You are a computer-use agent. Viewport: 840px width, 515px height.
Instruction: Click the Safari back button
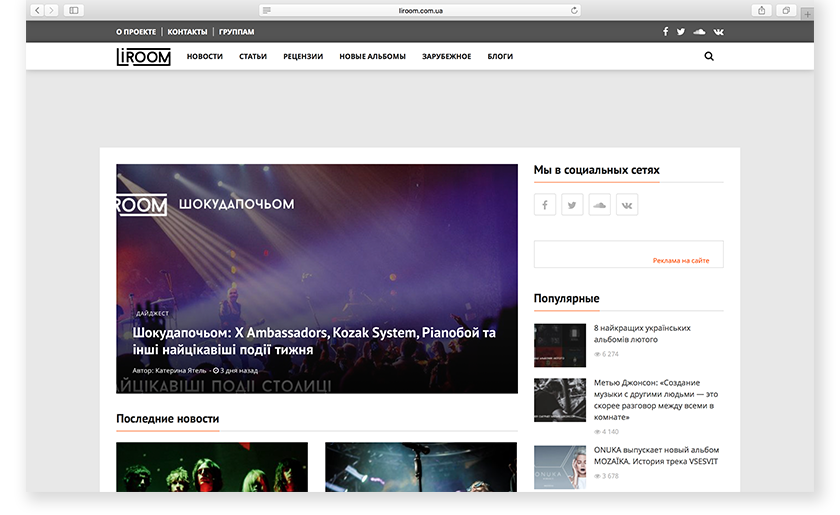pyautogui.click(x=37, y=10)
